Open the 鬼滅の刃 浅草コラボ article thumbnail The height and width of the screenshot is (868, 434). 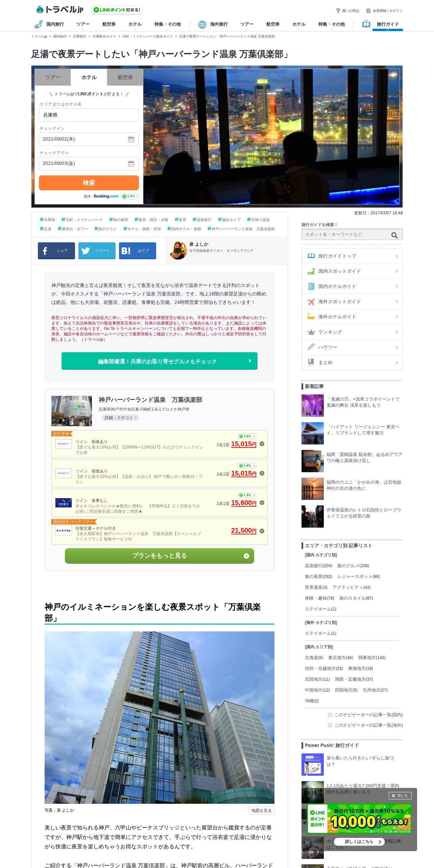313,406
